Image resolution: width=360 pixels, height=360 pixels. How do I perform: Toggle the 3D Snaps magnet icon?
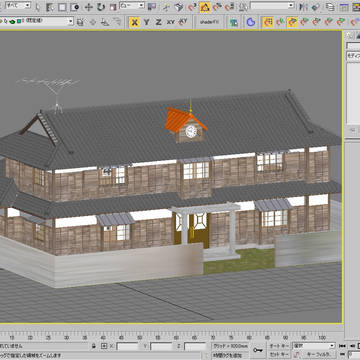coord(192,6)
